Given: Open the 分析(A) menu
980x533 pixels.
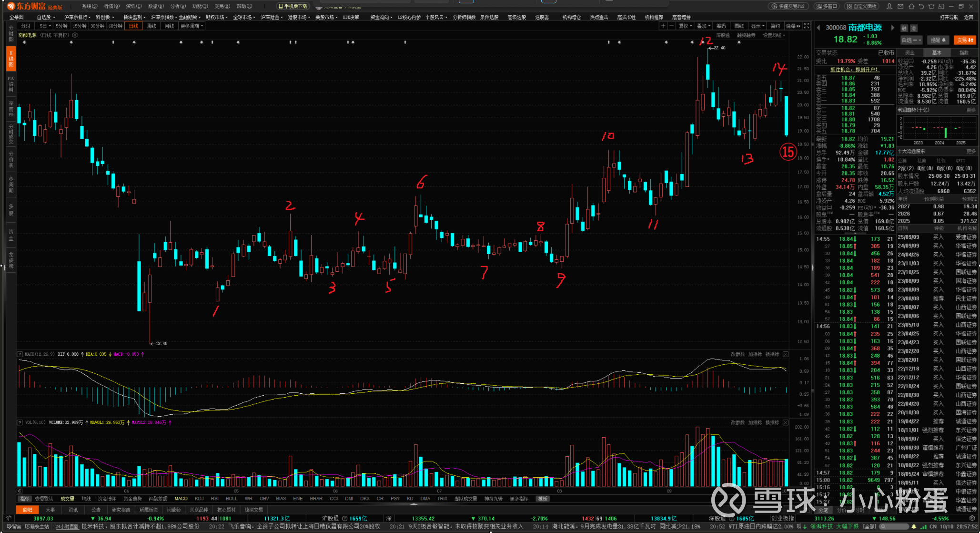Looking at the screenshot, I should click(x=178, y=6).
